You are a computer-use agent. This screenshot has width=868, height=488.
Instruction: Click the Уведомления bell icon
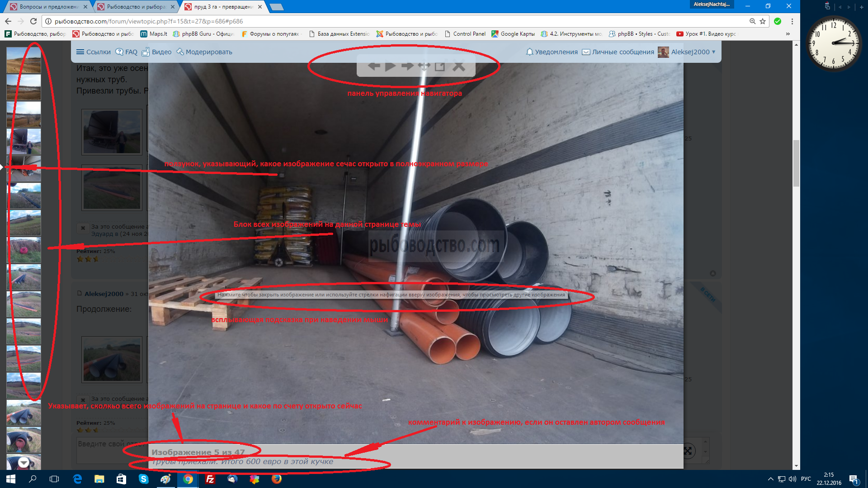[529, 52]
